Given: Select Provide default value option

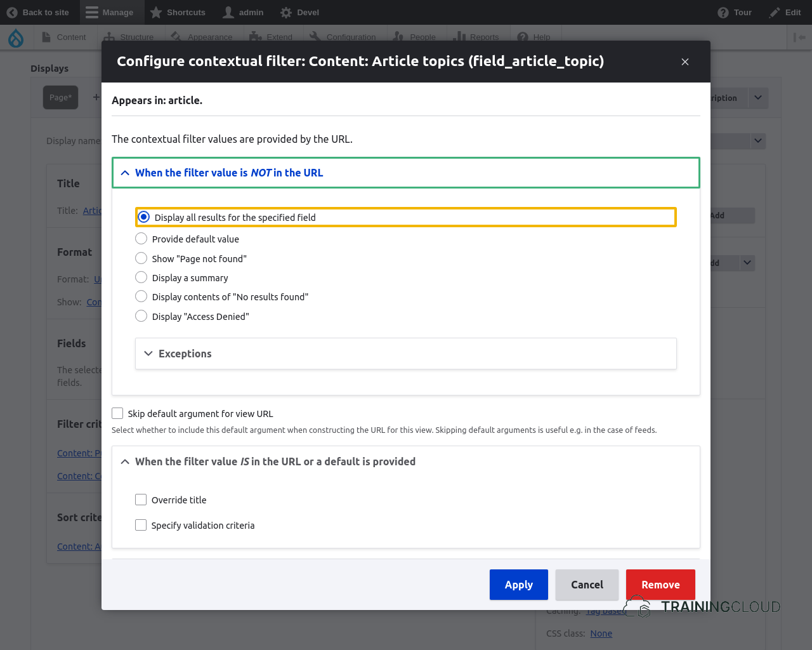Looking at the screenshot, I should click(141, 239).
